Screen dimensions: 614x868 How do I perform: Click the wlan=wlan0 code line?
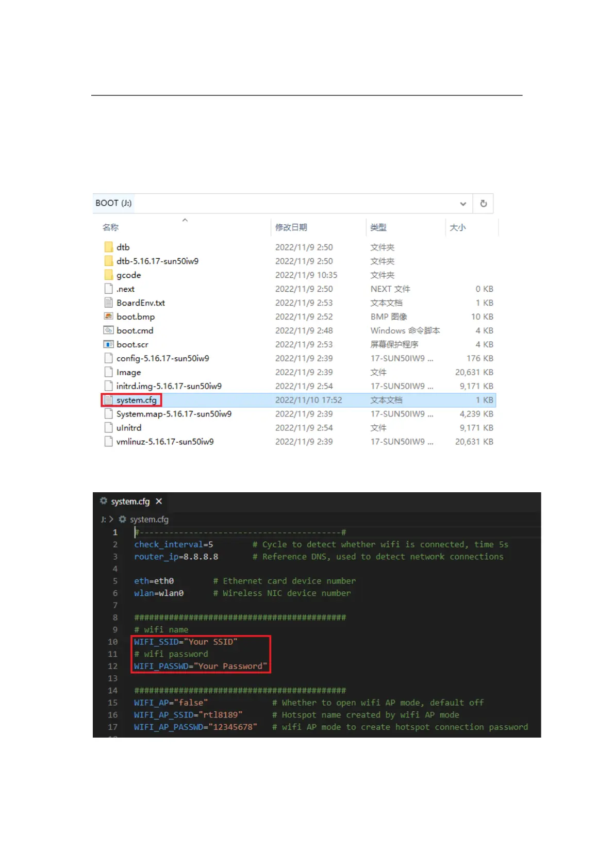[159, 593]
